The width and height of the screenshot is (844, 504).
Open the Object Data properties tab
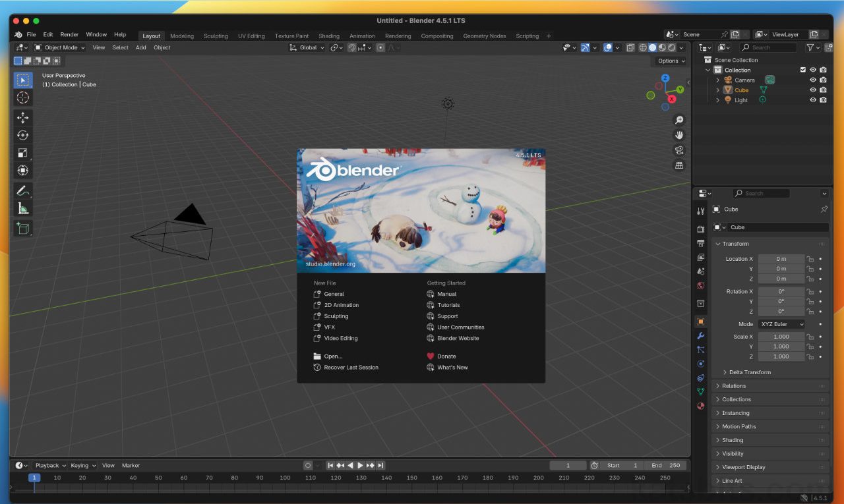701,392
